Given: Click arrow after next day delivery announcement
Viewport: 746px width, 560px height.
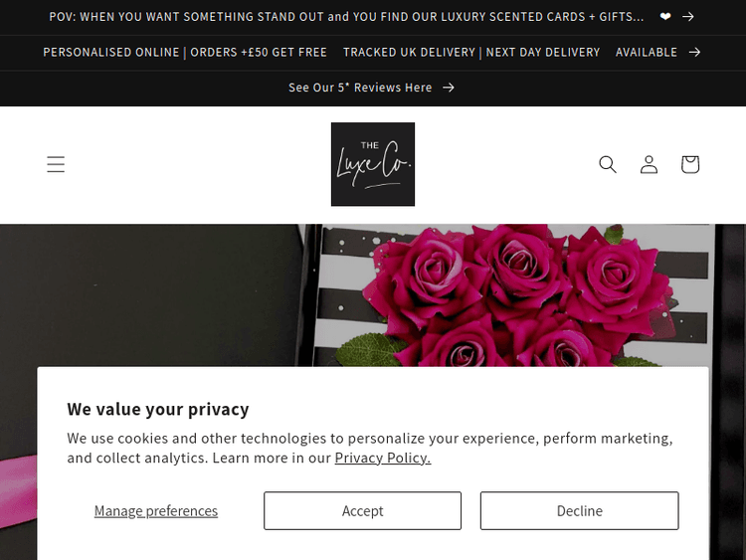Looking at the screenshot, I should (x=694, y=52).
